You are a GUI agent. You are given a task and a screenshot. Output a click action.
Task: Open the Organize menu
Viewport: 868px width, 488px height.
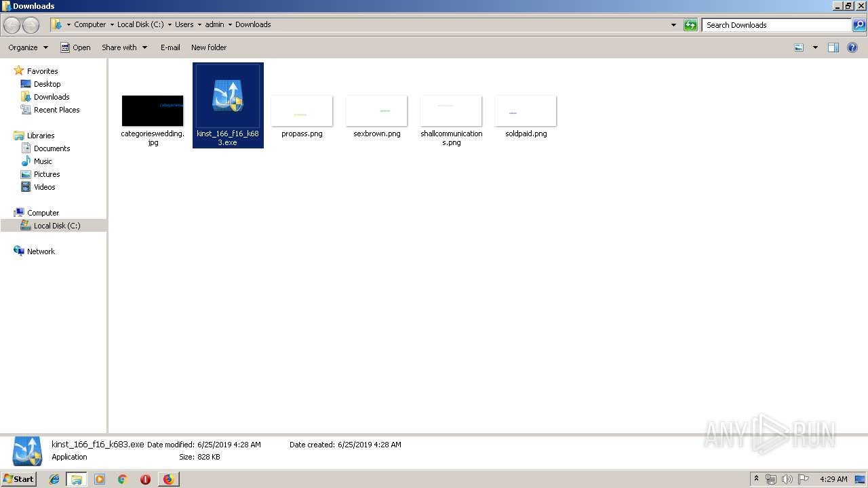click(x=28, y=47)
